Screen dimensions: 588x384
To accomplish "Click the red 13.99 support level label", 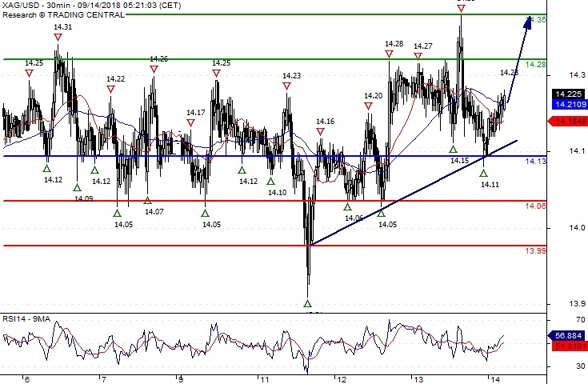I will [535, 251].
